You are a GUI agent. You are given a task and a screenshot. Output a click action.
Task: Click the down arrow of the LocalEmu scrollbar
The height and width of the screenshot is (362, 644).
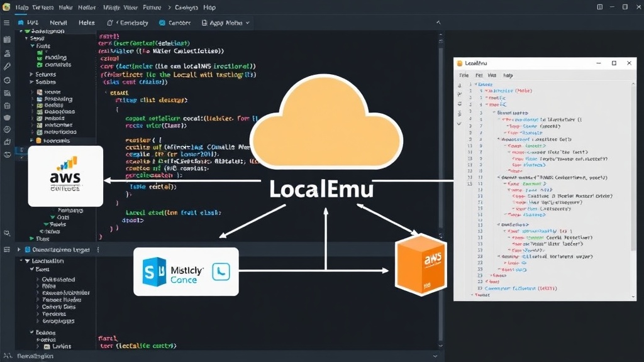(633, 297)
